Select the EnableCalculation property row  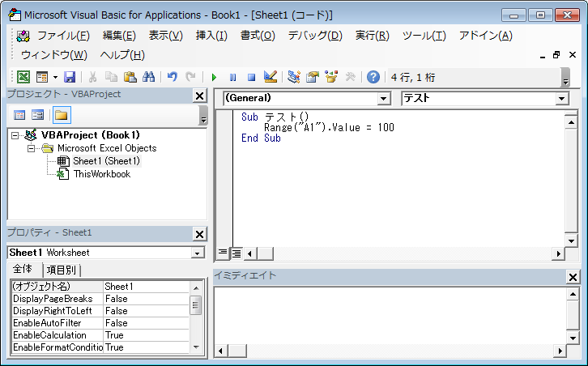click(100, 335)
